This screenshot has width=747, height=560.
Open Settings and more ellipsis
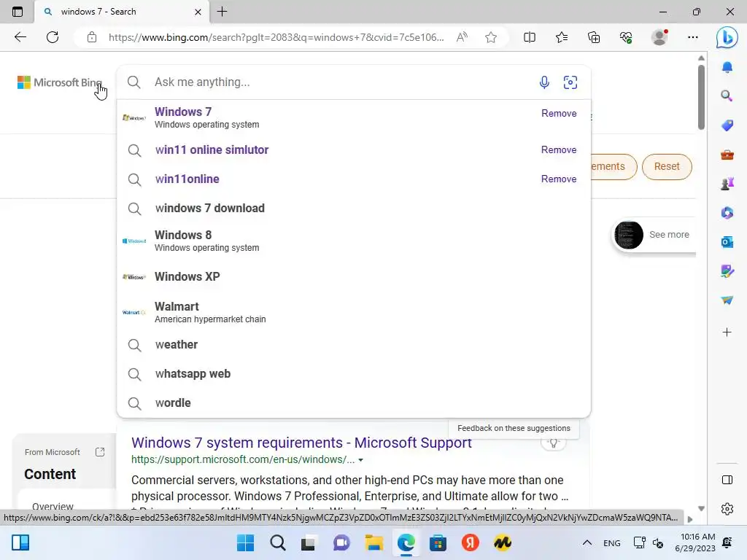pyautogui.click(x=693, y=37)
